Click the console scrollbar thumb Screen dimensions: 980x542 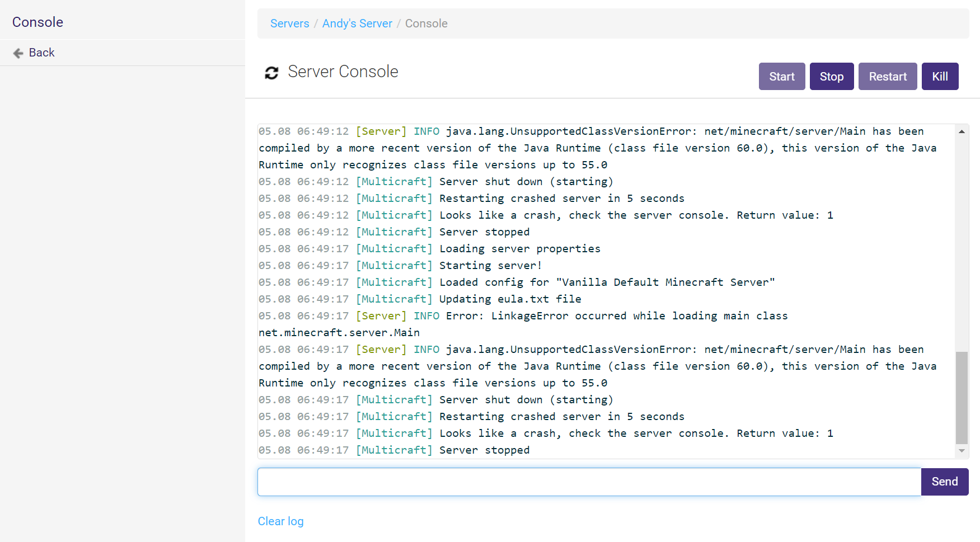tap(962, 397)
